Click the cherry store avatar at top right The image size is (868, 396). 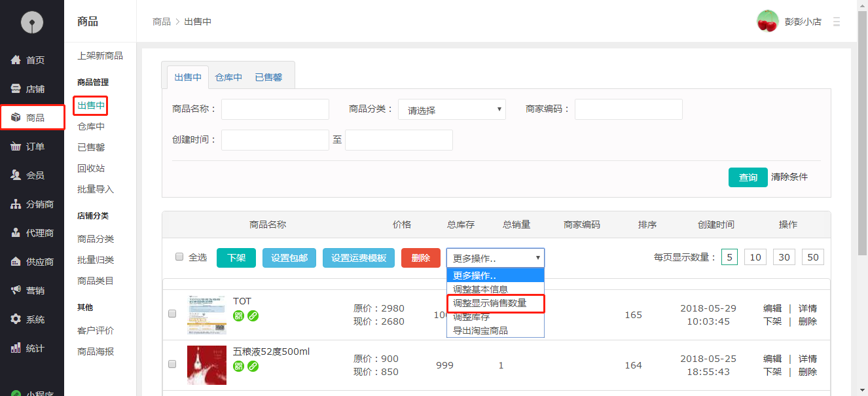click(x=767, y=21)
